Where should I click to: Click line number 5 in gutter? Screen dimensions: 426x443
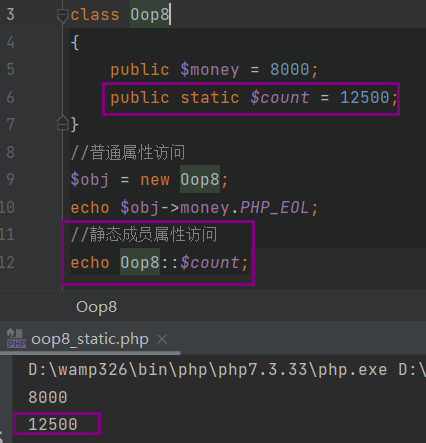pos(10,69)
